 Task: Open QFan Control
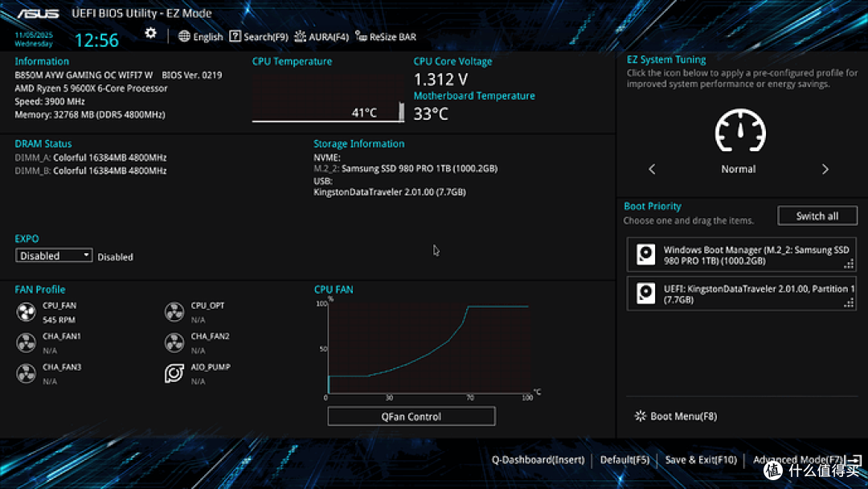coord(411,417)
